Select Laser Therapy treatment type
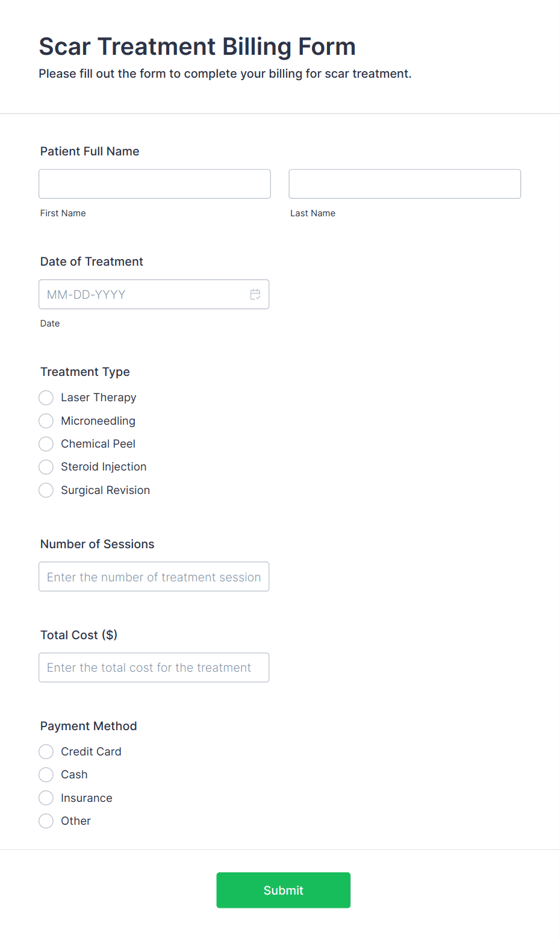Viewport: 560px width, 938px height. point(46,398)
